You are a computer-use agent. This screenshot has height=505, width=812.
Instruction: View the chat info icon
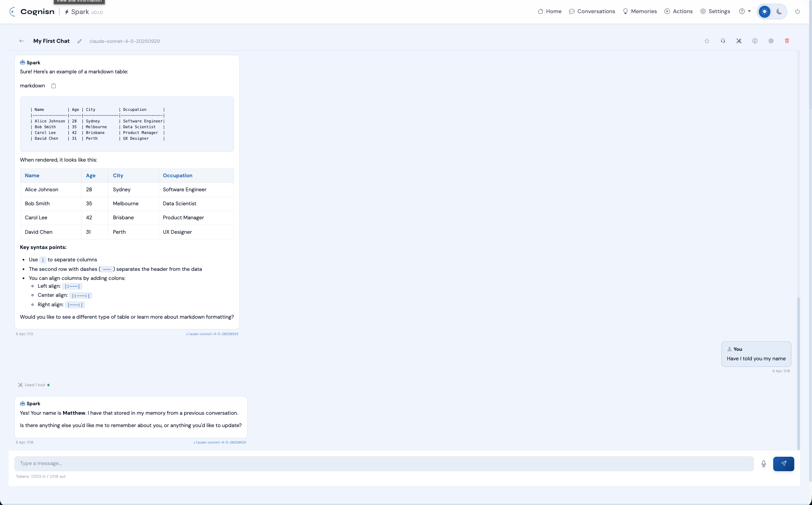pyautogui.click(x=755, y=41)
